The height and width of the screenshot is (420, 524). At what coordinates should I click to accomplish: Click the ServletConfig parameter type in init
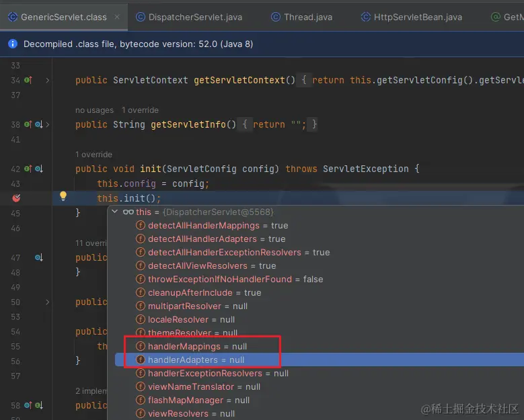coord(202,169)
